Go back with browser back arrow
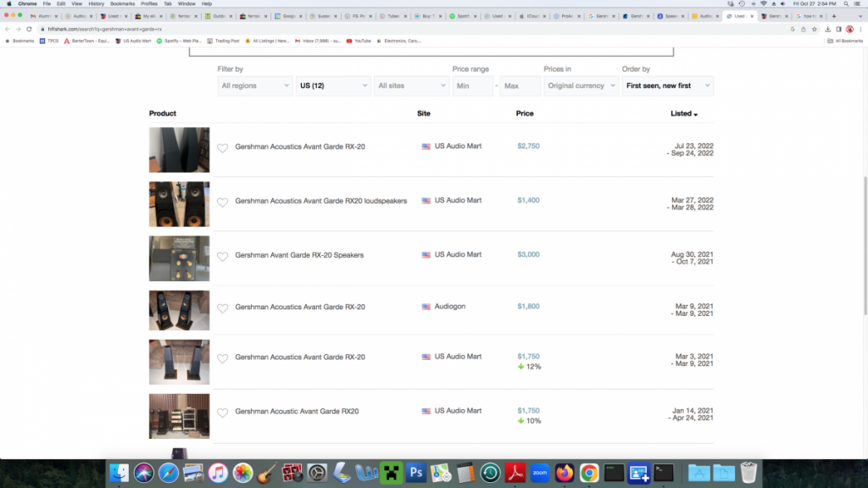Image resolution: width=868 pixels, height=488 pixels. pyautogui.click(x=7, y=29)
